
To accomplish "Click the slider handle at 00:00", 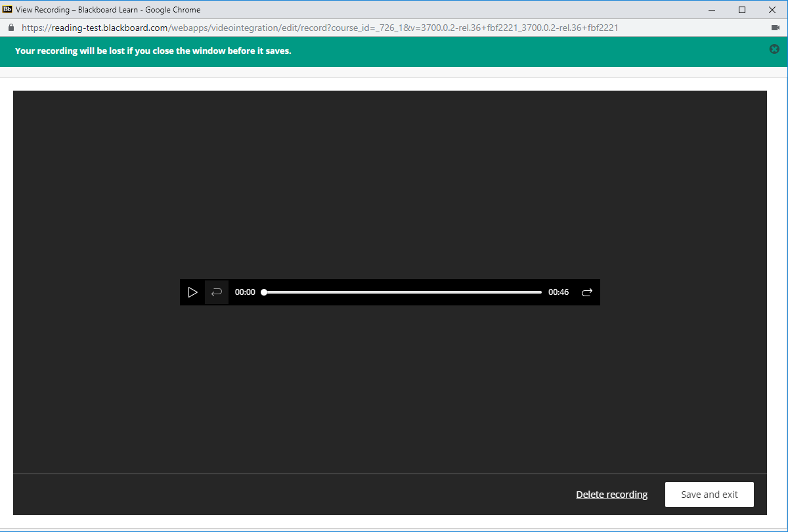I will click(264, 292).
